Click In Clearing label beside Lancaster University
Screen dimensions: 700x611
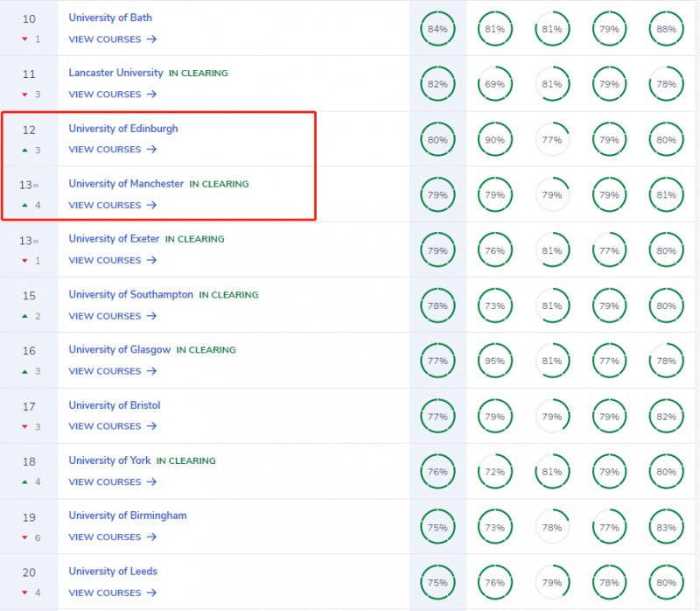tap(199, 74)
